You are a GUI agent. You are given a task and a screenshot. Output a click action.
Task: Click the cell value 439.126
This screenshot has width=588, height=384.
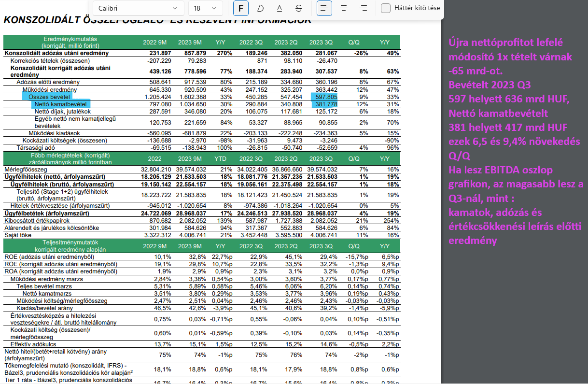[x=161, y=71]
